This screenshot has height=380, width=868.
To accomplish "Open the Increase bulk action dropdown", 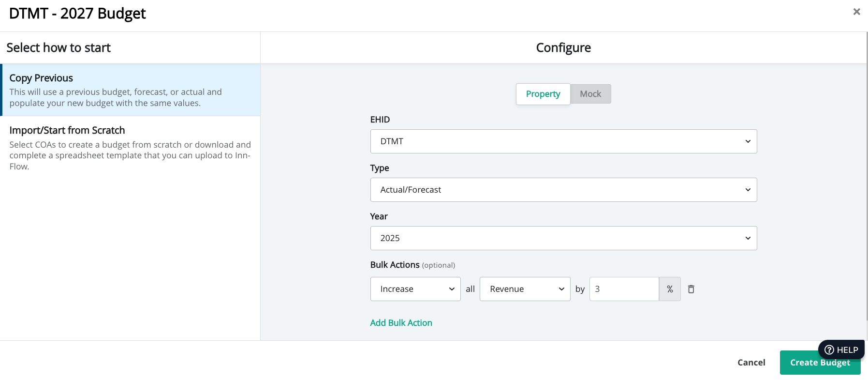I will (415, 289).
